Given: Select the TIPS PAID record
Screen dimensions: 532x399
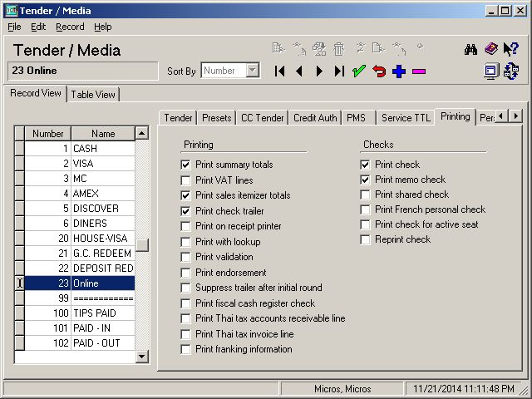Looking at the screenshot, I should [80, 313].
